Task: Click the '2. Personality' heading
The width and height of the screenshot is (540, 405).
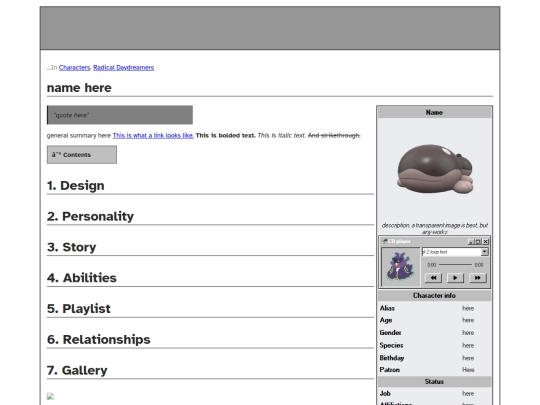Action: pyautogui.click(x=90, y=216)
